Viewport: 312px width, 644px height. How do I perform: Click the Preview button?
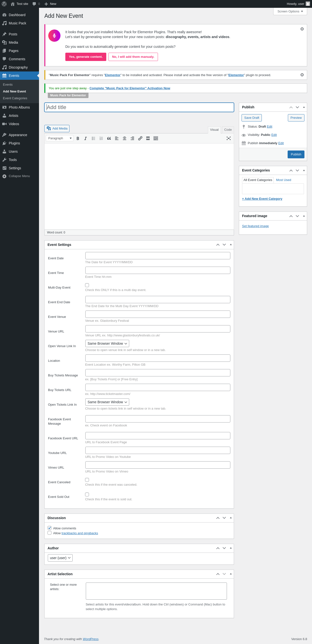[x=296, y=118]
